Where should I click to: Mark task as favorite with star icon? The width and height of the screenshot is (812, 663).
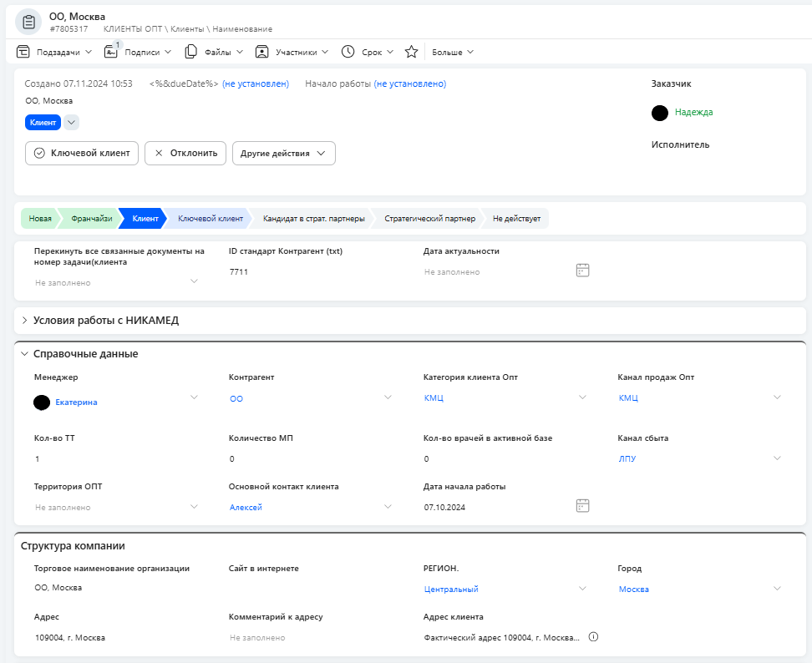pos(411,52)
